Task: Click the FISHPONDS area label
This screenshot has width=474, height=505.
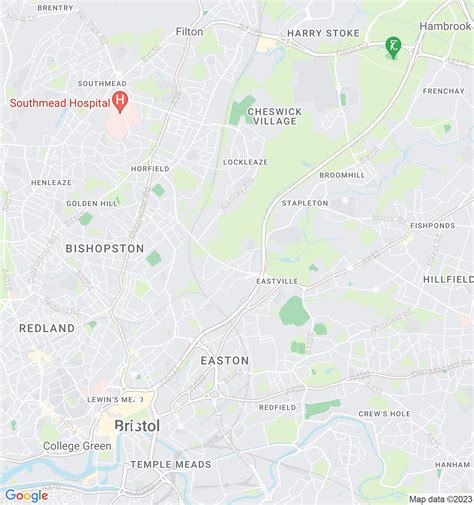Action: 433,226
